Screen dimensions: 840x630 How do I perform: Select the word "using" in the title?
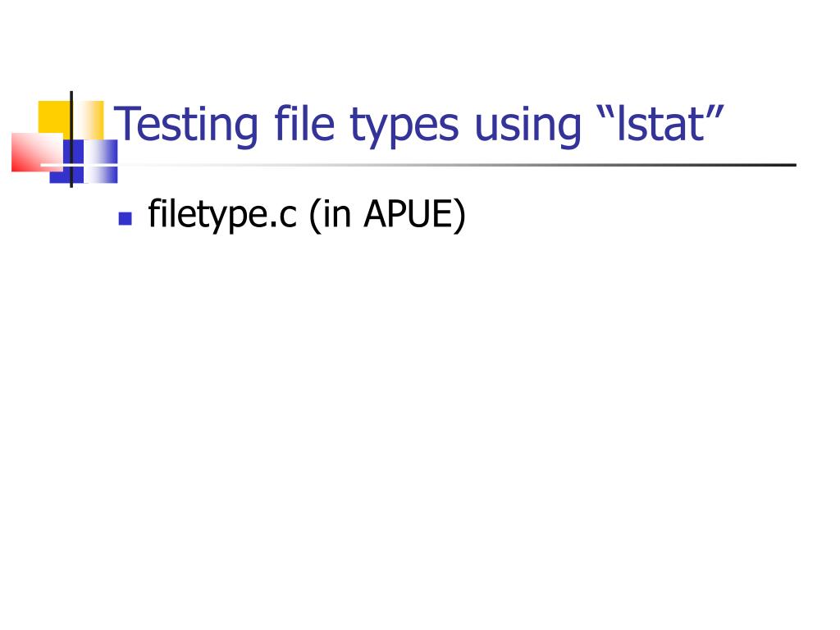tap(527, 127)
